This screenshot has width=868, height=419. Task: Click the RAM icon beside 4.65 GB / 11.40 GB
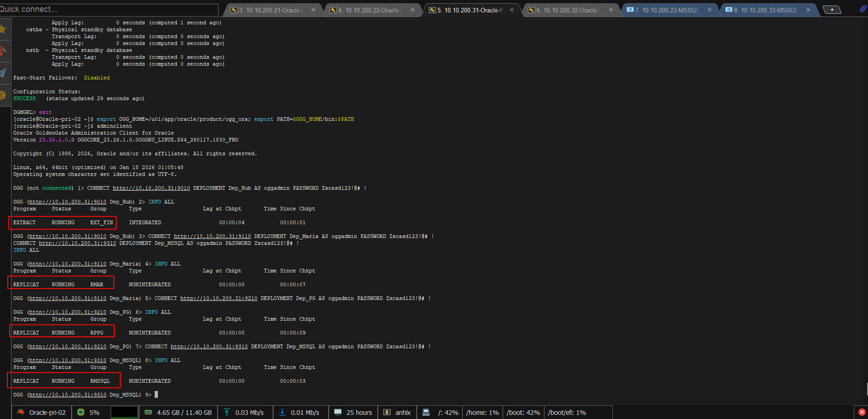click(x=148, y=412)
